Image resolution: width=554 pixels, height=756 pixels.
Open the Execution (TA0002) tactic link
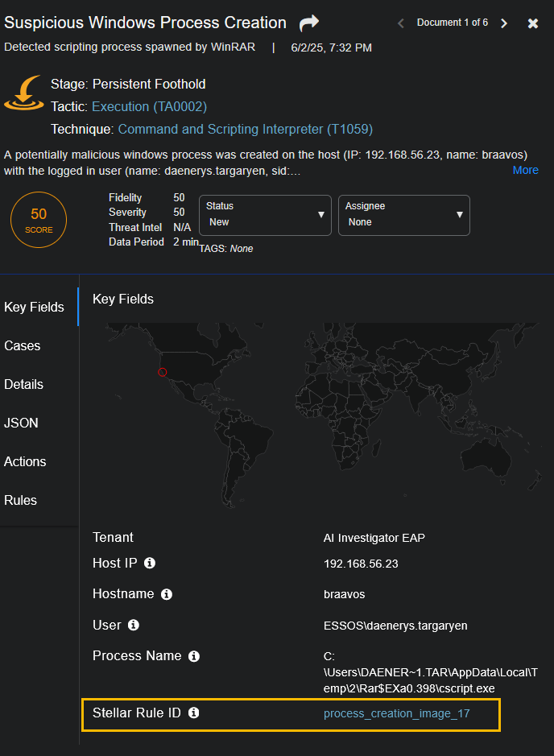pos(149,106)
